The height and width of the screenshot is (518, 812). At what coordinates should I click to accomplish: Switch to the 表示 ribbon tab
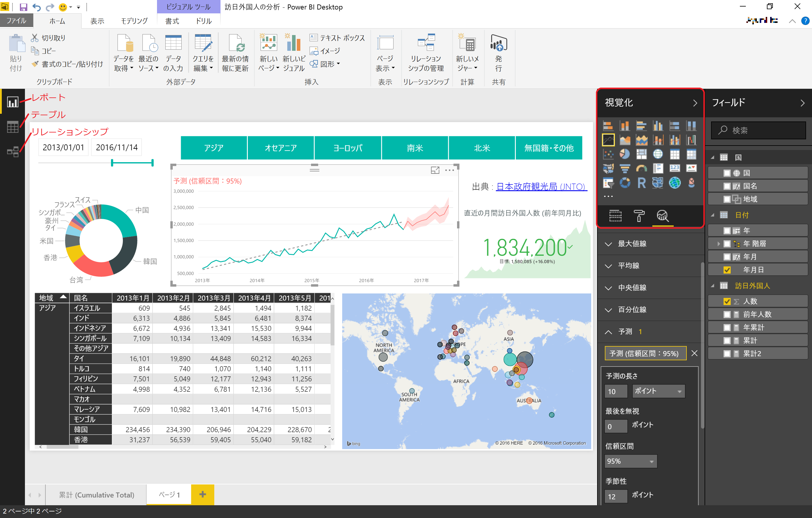97,21
